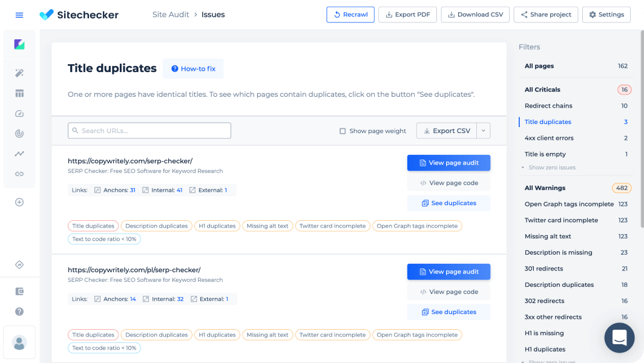Open the hamburger navigation menu
644x363 pixels.
point(19,15)
